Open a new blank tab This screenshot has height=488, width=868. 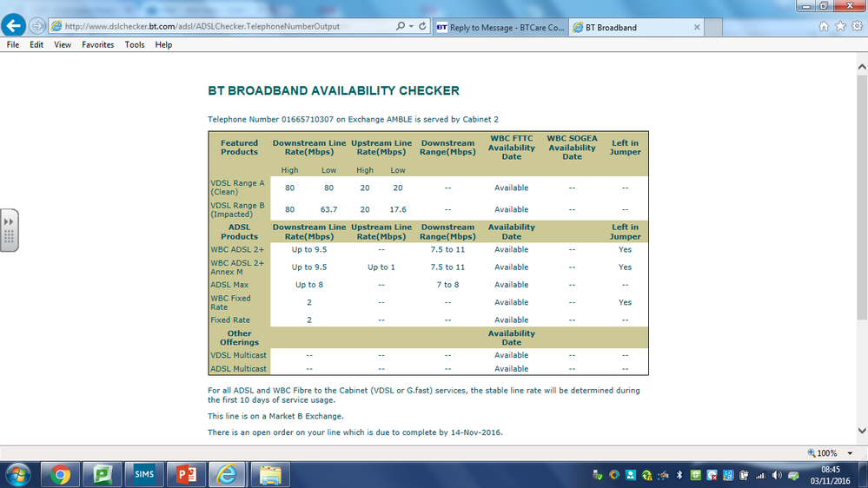click(x=713, y=27)
